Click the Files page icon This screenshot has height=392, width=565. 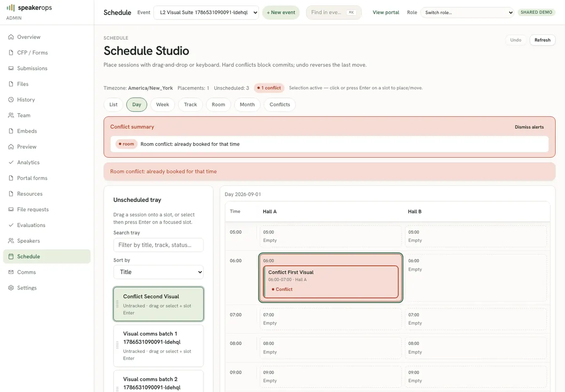click(x=11, y=84)
